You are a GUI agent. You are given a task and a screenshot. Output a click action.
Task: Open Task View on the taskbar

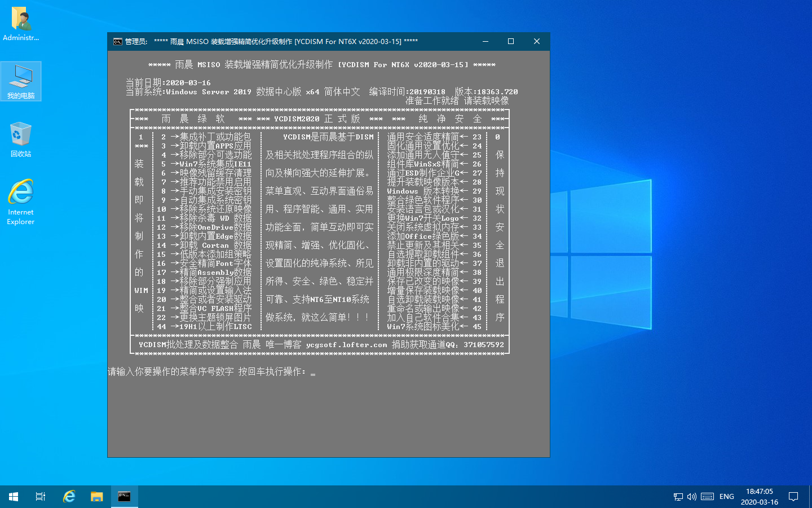coord(41,497)
